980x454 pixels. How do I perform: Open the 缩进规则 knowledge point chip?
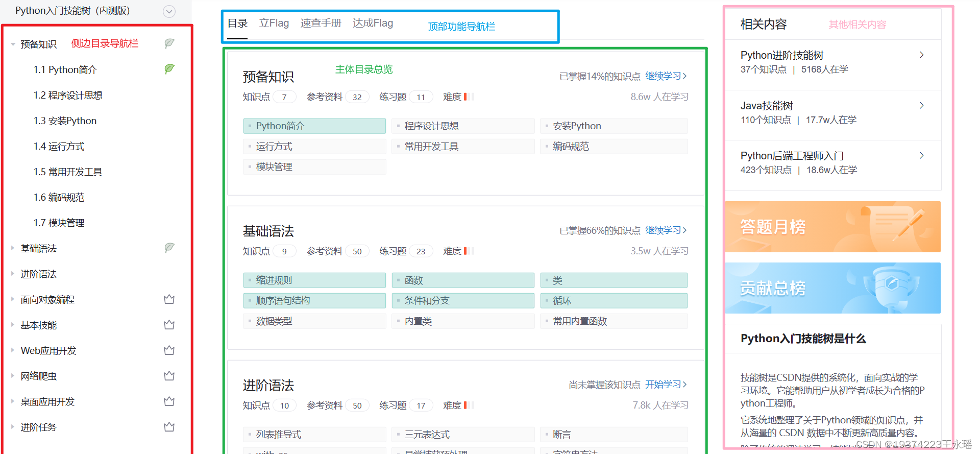click(314, 280)
